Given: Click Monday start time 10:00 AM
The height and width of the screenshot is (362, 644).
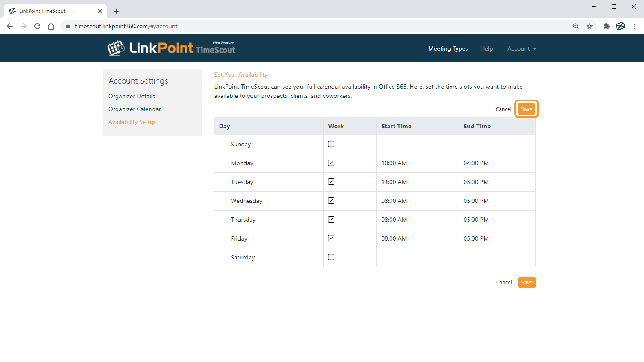Looking at the screenshot, I should [394, 163].
